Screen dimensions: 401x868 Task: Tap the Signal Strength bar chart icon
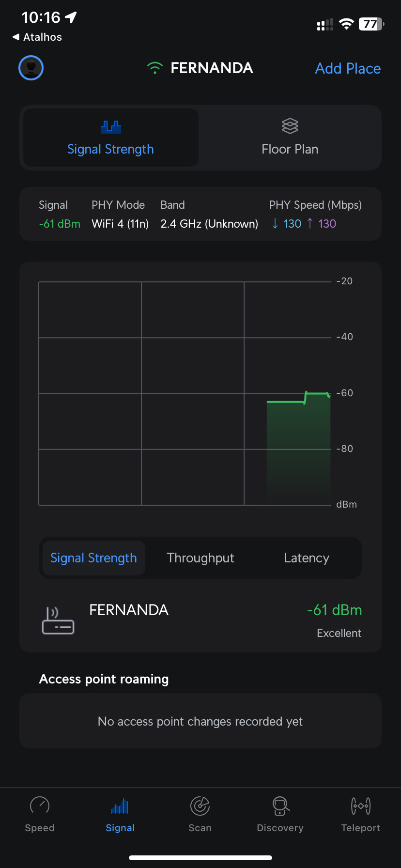(x=111, y=127)
